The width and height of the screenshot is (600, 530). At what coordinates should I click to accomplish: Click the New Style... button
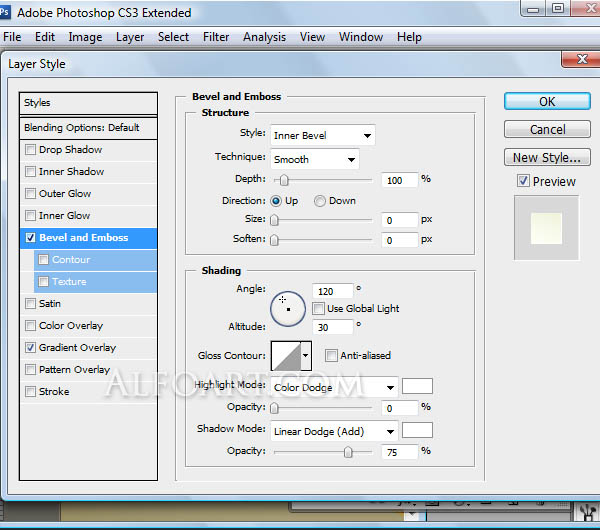coord(547,157)
